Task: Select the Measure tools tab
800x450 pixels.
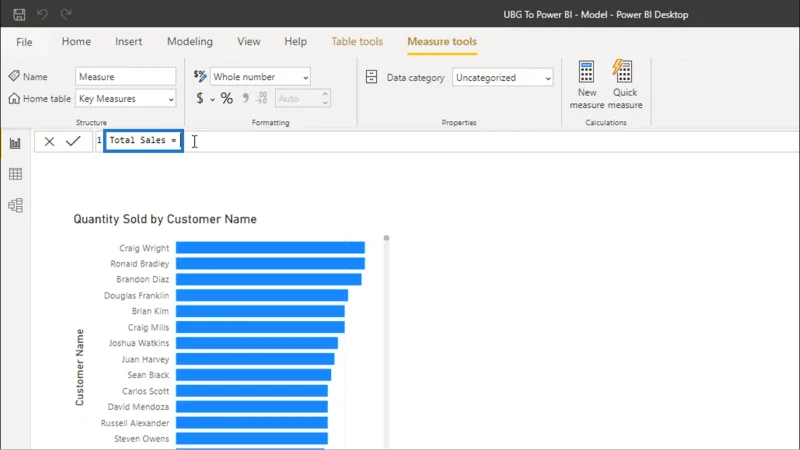Action: (x=442, y=41)
